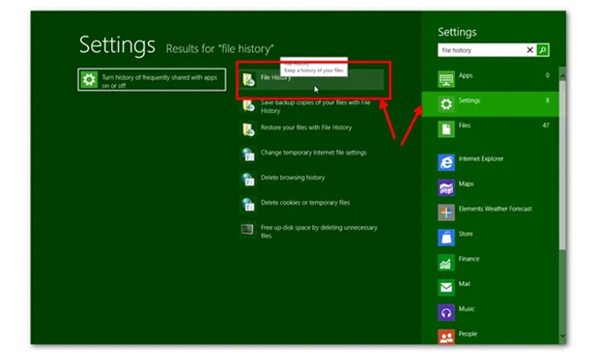Click the Restore your files result icon

pyautogui.click(x=248, y=130)
